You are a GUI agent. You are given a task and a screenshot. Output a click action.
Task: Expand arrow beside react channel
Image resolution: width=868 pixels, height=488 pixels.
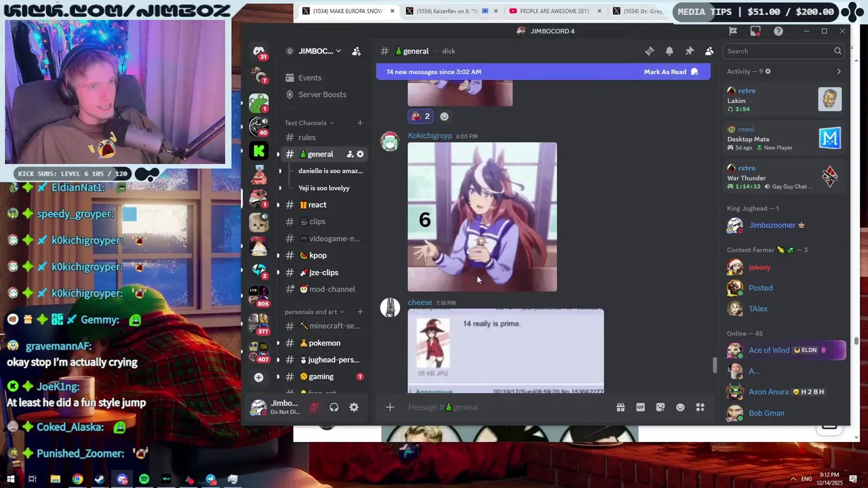[x=278, y=205]
